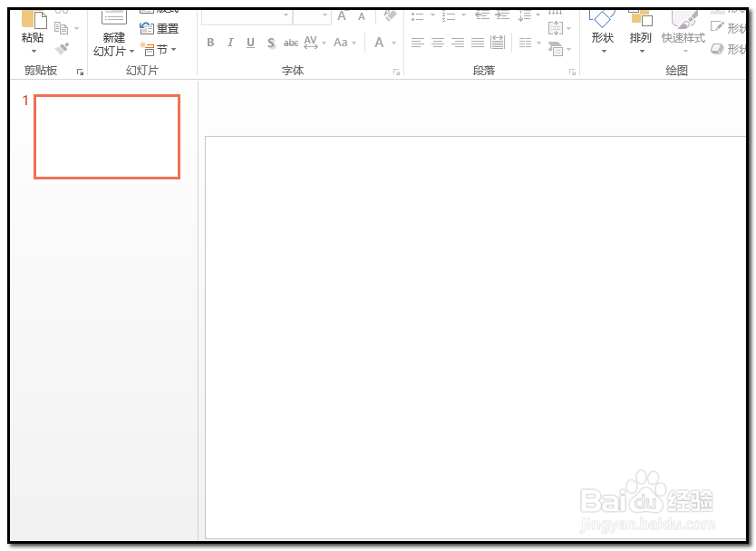Click the New Slide (新建幻灯片) icon
Viewport: 756px width, 551px height.
point(114,18)
